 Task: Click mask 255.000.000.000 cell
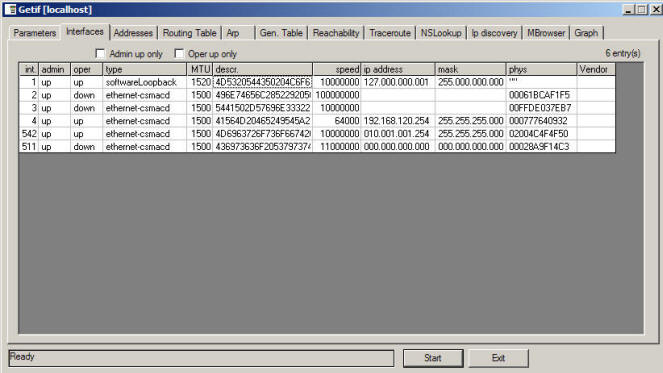[x=470, y=82]
